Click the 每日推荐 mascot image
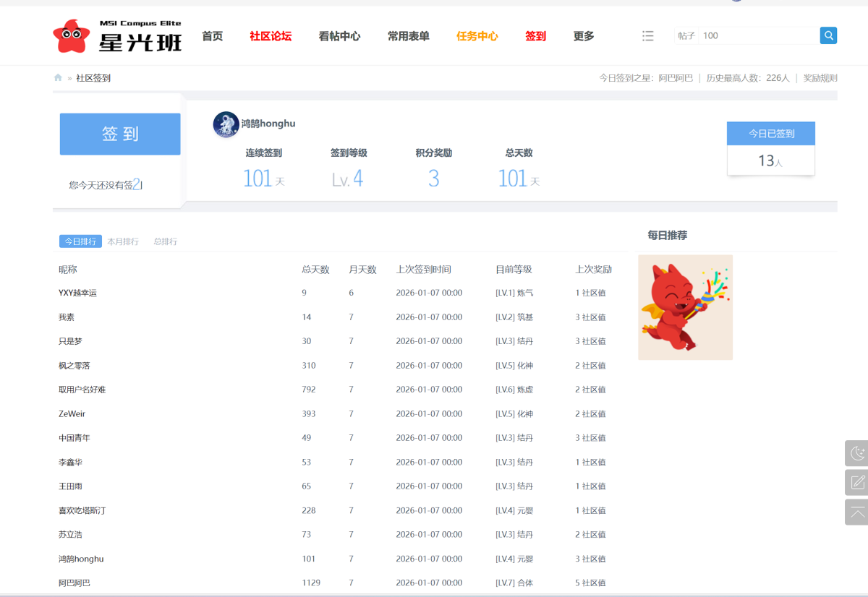 tap(685, 307)
